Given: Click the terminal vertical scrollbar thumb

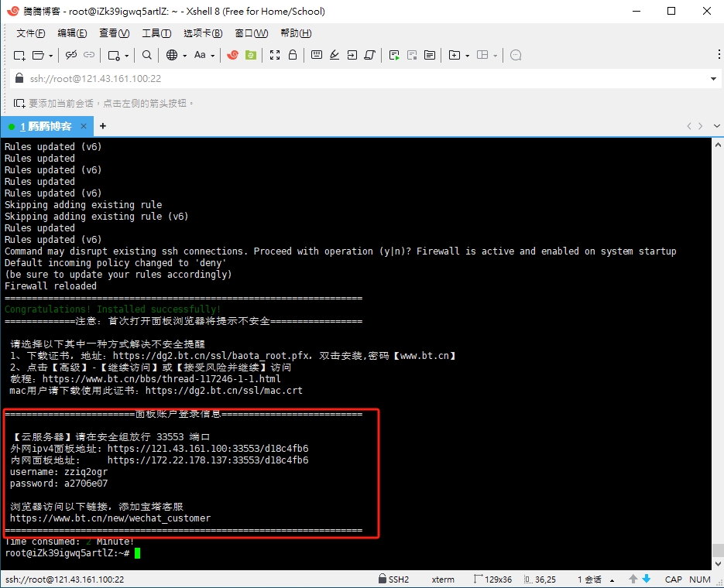Looking at the screenshot, I should (717, 550).
